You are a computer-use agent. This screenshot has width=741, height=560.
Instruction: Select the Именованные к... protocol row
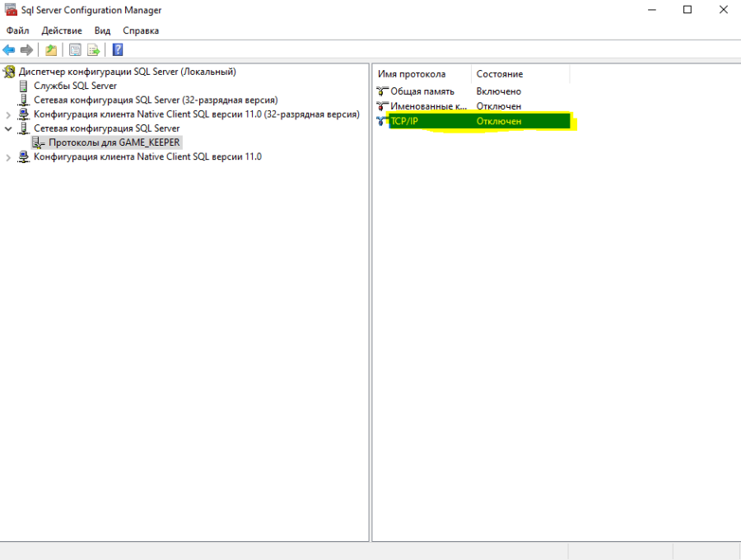473,106
